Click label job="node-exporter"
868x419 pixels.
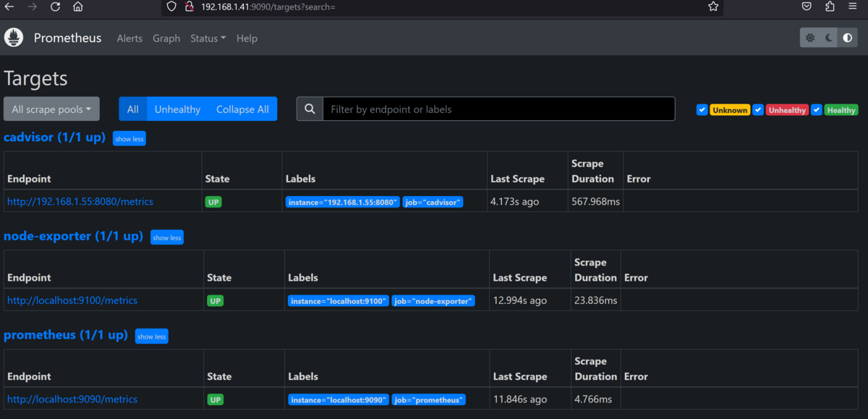[x=433, y=301]
